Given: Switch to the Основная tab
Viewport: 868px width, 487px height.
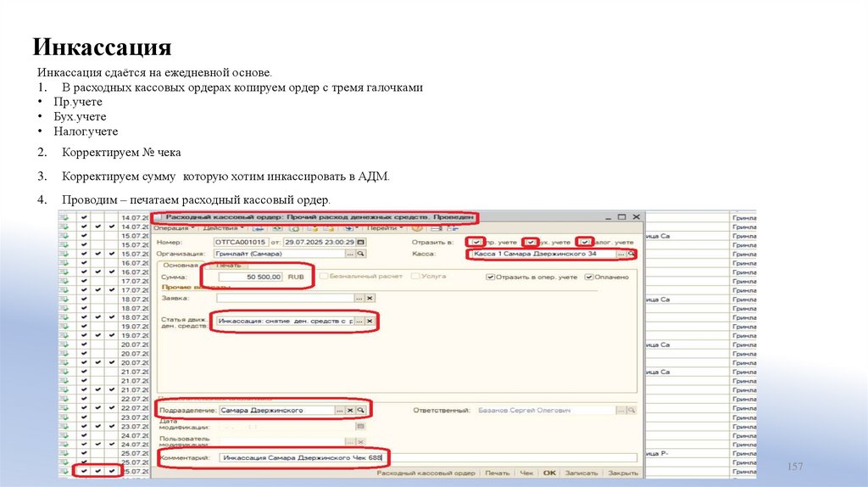Looking at the screenshot, I should [x=181, y=266].
